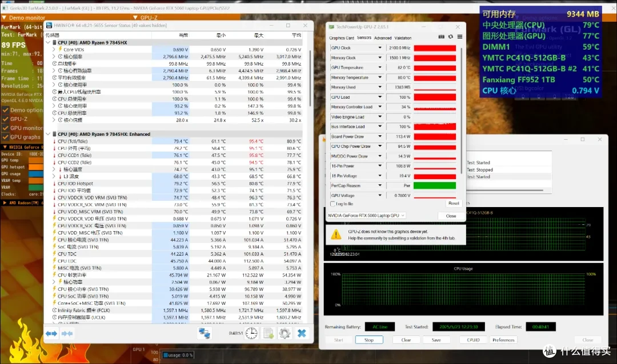Click chip icon beside the Enhanced CPU group
Screen dimensions: 617x364
pyautogui.click(x=54, y=134)
